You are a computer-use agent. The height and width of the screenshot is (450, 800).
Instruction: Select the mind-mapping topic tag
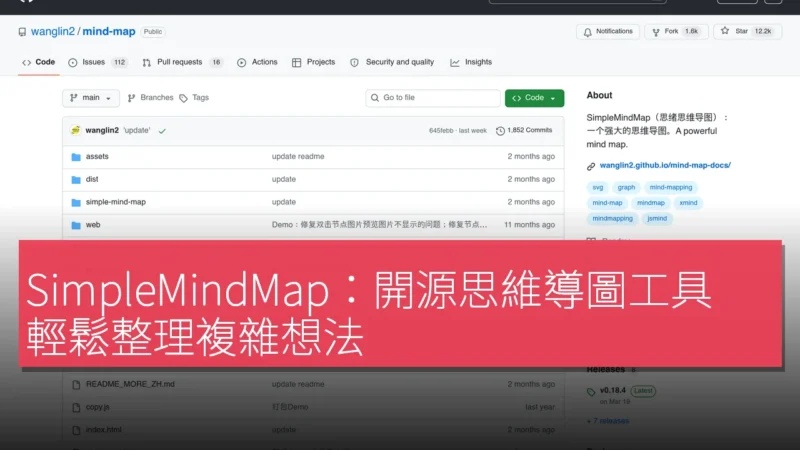point(671,188)
